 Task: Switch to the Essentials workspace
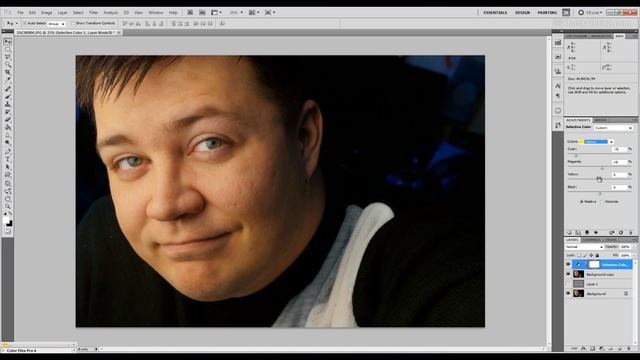(495, 13)
